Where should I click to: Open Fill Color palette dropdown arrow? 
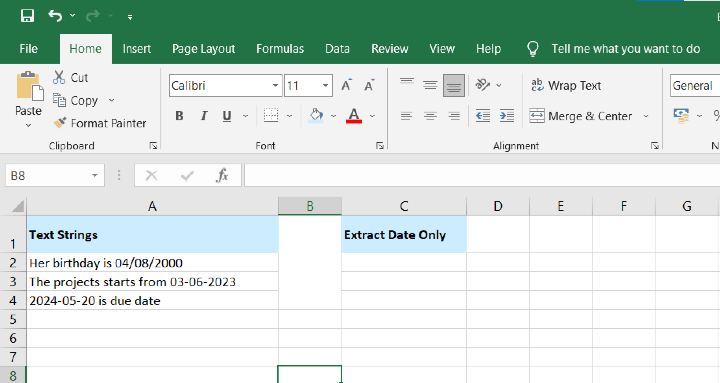pyautogui.click(x=333, y=116)
